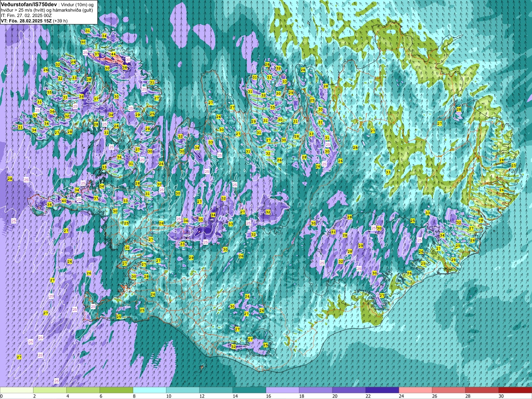Screen dimensions: 532x399
Task: Select the 24–26 m/s light pink legend swatch
Action: coord(416,390)
